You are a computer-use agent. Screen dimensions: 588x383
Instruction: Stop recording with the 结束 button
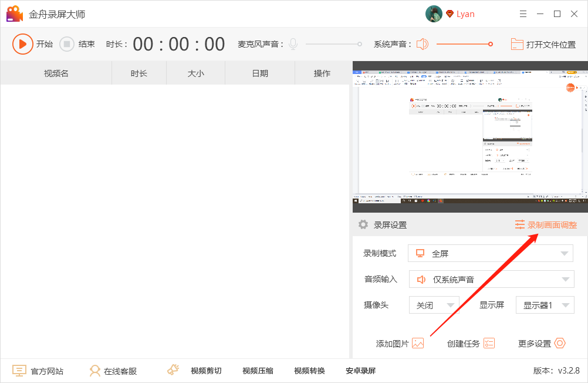(67, 44)
